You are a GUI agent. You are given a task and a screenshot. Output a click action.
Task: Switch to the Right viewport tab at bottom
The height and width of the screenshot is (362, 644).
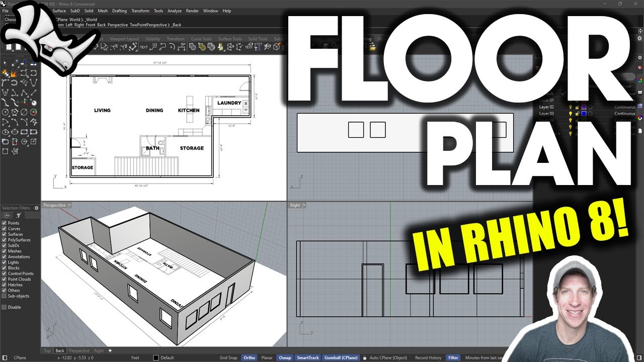pyautogui.click(x=99, y=351)
